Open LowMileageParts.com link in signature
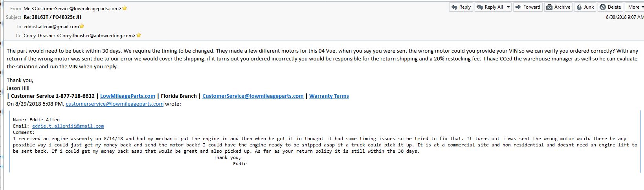Viewport: 644px width, 190px height. tap(128, 96)
